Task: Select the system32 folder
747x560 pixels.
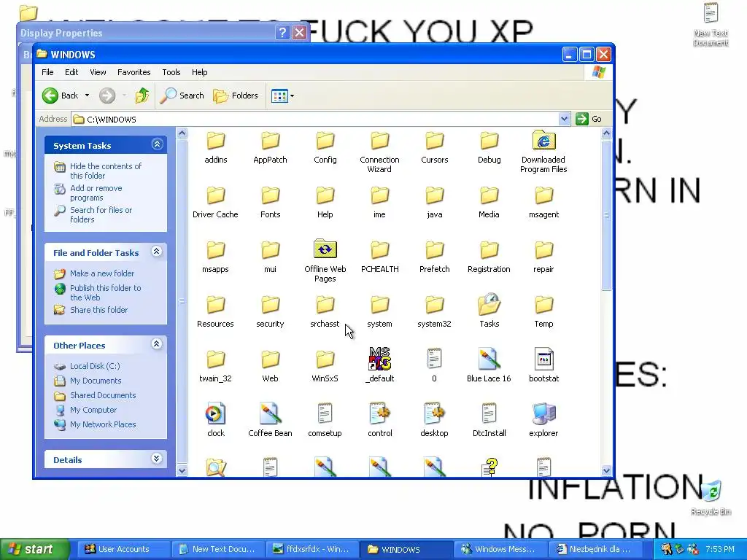Action: [435, 312]
